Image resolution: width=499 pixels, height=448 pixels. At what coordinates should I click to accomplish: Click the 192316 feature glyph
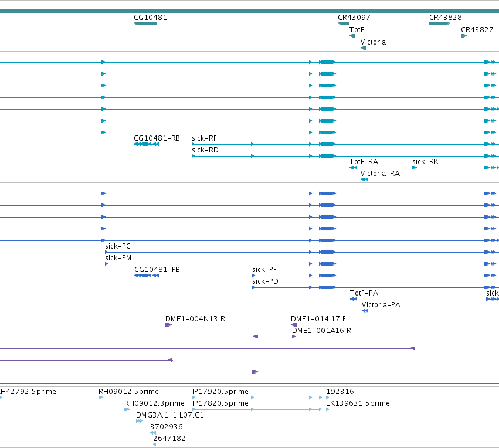(328, 398)
